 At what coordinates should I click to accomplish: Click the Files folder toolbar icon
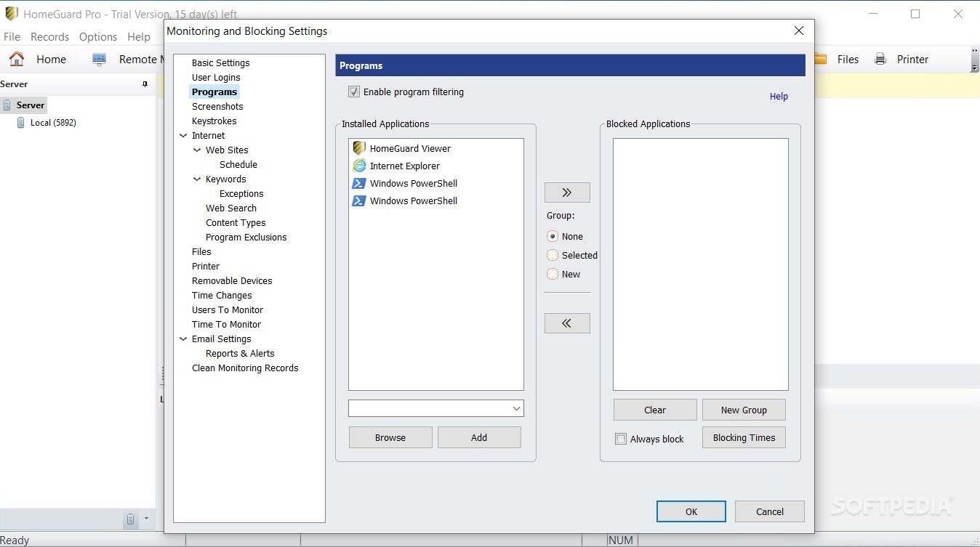point(820,60)
